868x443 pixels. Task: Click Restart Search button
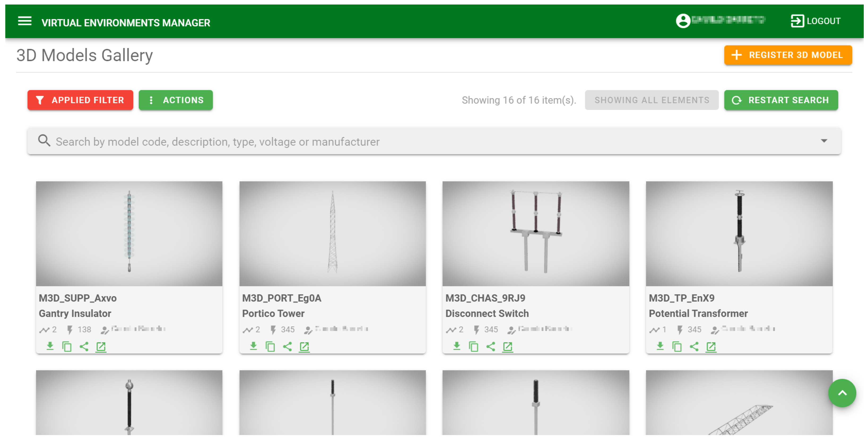(x=780, y=100)
